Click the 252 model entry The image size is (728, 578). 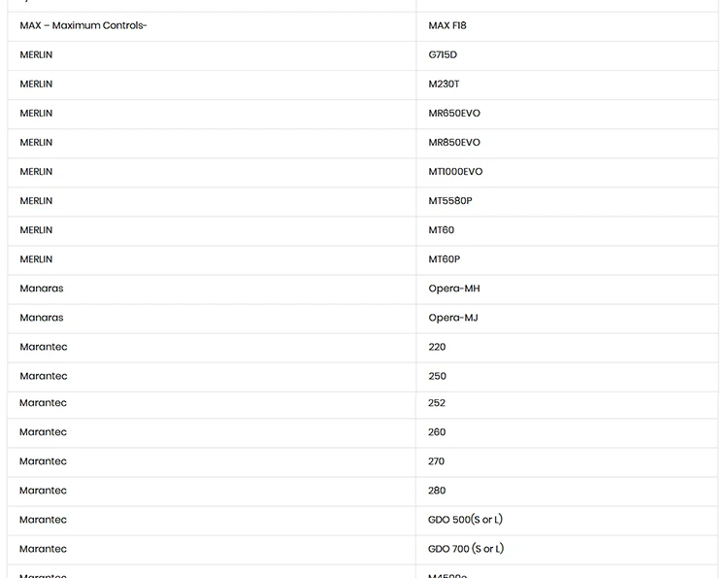click(x=567, y=405)
